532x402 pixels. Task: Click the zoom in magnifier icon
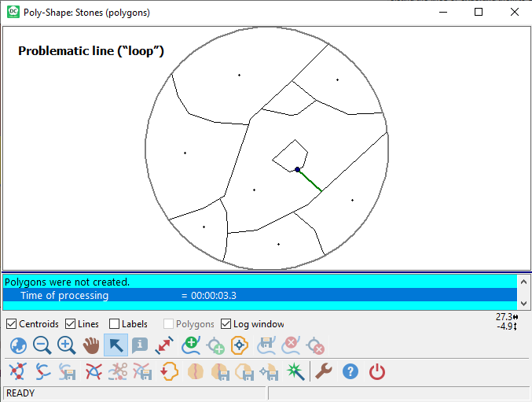[67, 345]
